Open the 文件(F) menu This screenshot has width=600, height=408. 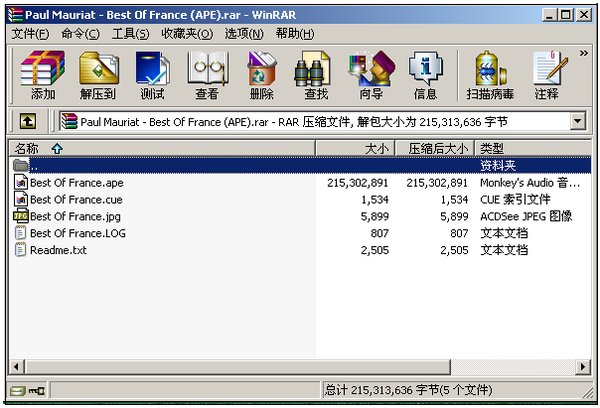click(30, 34)
